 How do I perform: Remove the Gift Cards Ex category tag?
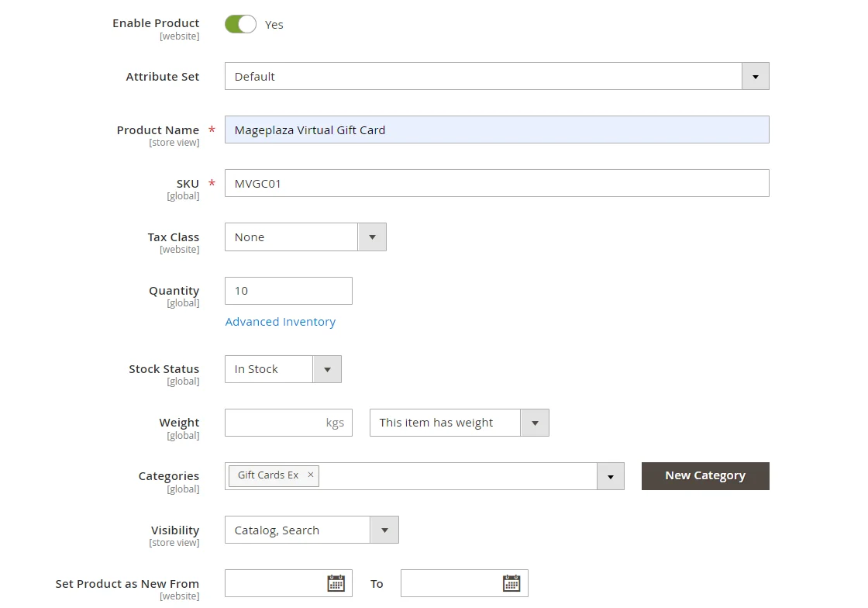311,475
